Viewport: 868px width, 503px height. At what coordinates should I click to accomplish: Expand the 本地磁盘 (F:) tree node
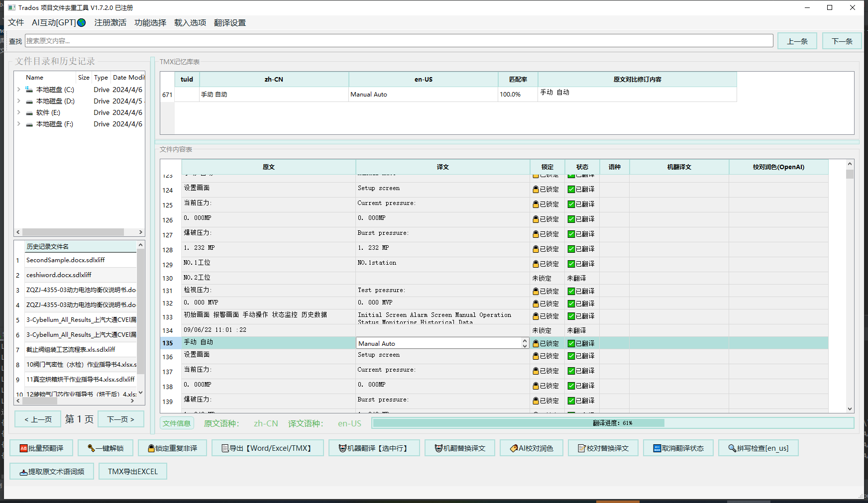[18, 124]
